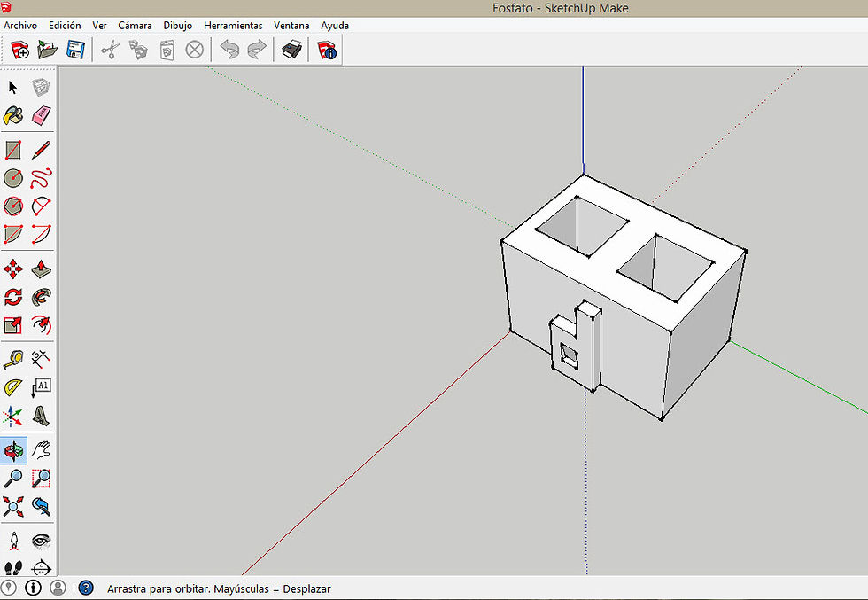Screen dimensions: 868x600
Task: Activate the Move tool
Action: coord(12,269)
